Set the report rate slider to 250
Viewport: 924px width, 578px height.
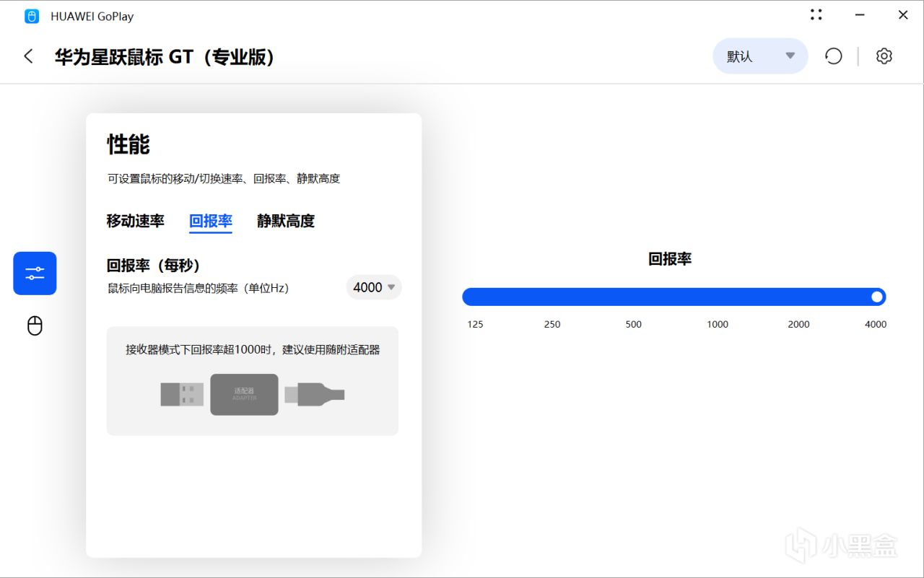[x=552, y=324]
